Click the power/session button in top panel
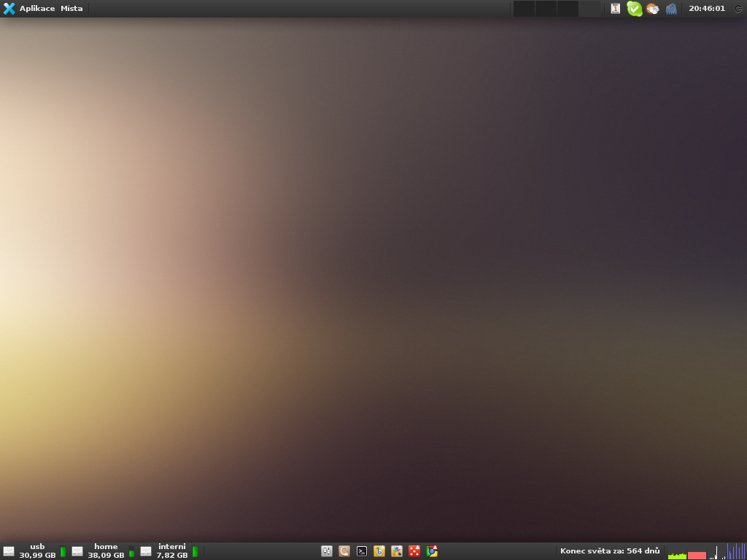Screen dimensions: 747x560 [738, 9]
